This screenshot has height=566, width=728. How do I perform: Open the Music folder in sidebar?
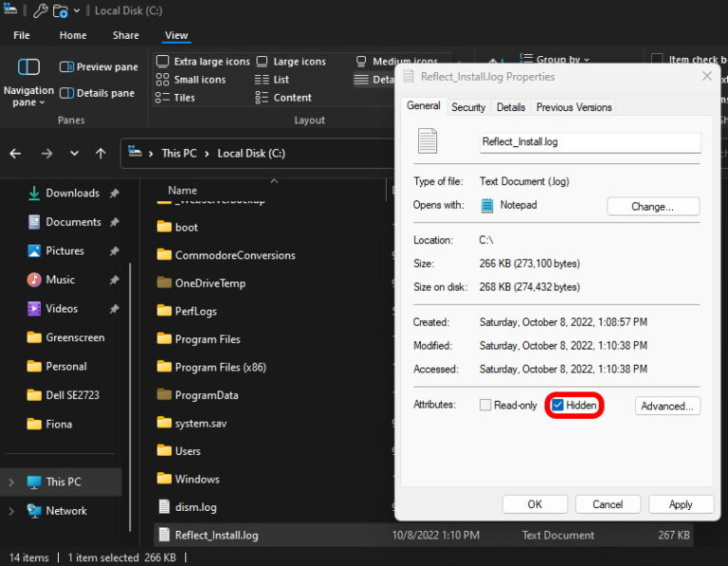[x=60, y=280]
